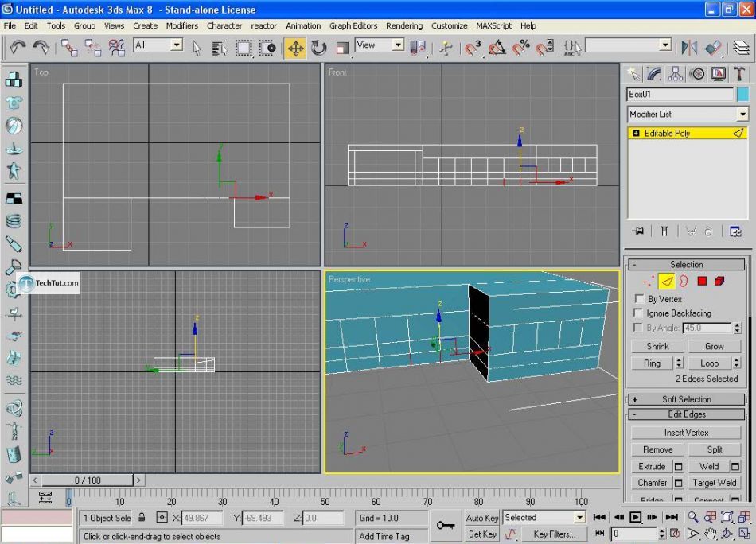The image size is (756, 544).
Task: Open the Key Filters dialog
Action: 555,534
